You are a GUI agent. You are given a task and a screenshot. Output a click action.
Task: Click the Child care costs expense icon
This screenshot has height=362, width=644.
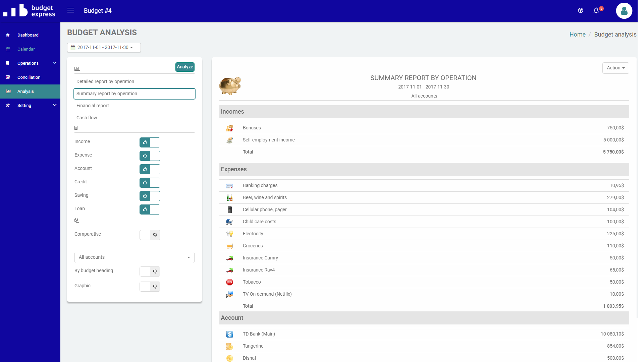tap(229, 222)
